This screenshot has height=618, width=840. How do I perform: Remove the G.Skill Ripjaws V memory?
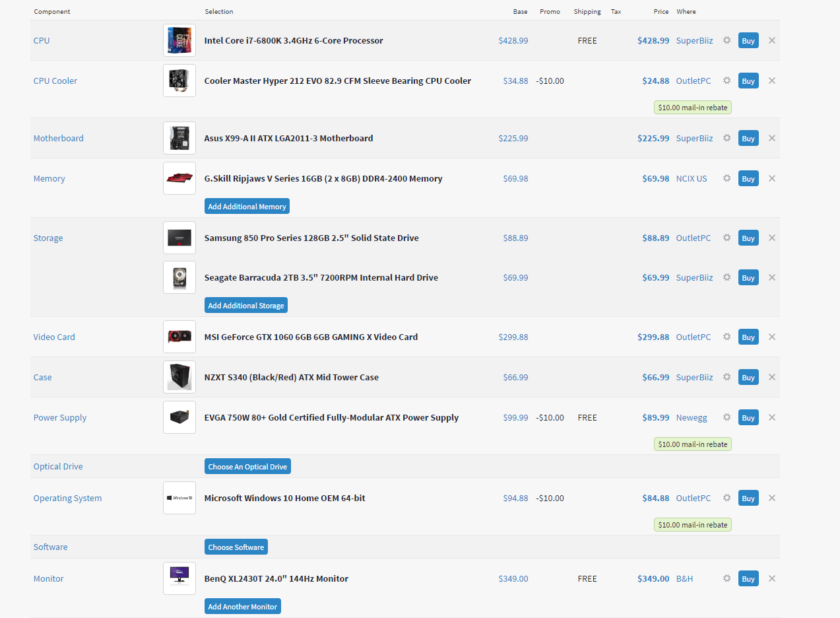tap(772, 178)
